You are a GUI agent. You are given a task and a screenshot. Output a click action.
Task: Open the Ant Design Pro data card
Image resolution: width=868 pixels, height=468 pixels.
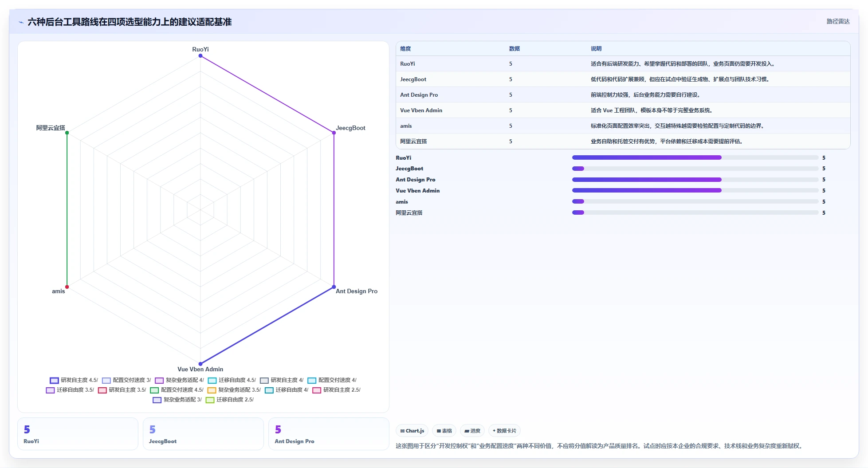329,434
